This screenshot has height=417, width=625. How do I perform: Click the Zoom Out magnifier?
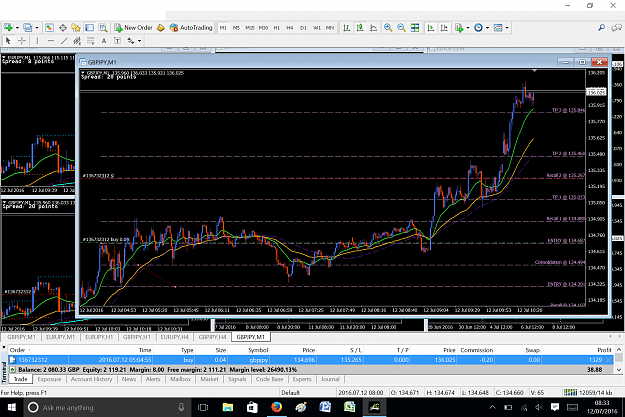pos(401,28)
